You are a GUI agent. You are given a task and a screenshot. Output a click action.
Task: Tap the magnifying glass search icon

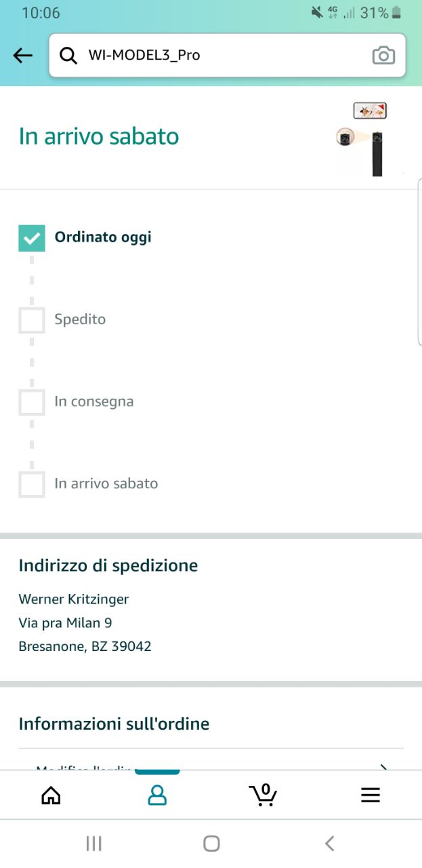pos(68,56)
